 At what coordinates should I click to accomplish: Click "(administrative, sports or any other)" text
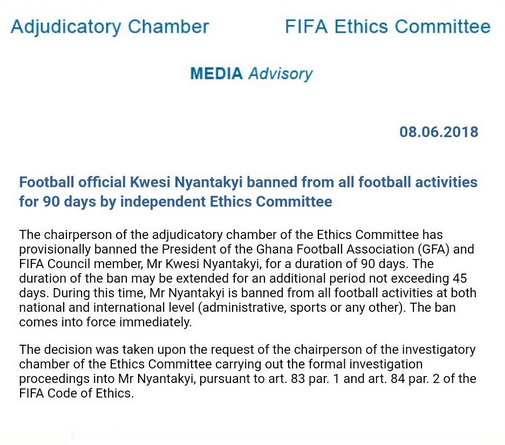[x=301, y=308]
